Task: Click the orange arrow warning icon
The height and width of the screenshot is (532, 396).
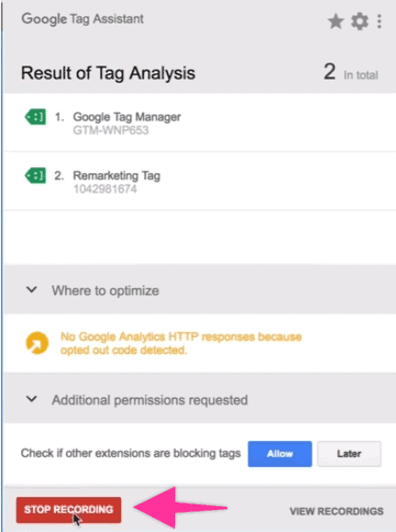Action: (x=38, y=343)
